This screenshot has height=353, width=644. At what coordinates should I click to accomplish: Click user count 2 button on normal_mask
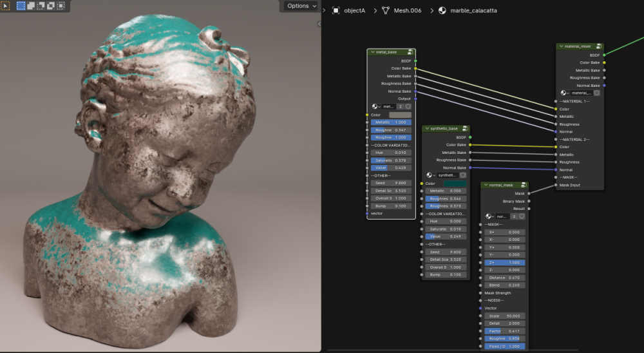click(x=514, y=216)
